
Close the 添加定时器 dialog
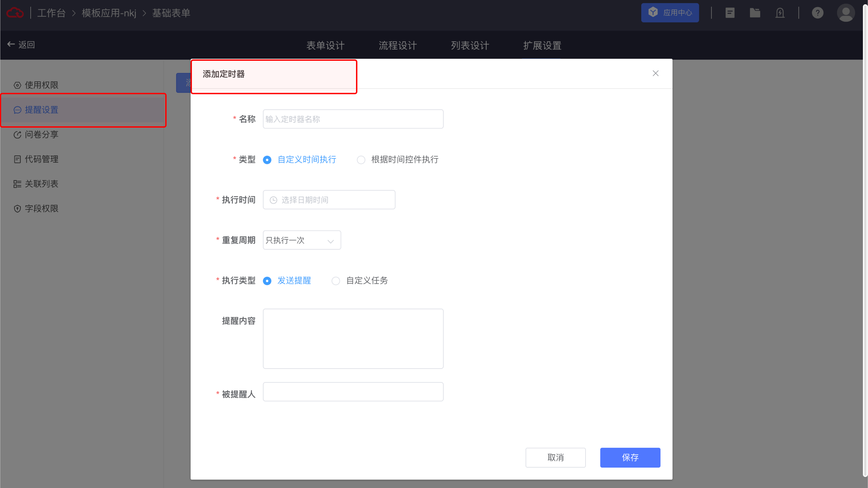pos(655,73)
